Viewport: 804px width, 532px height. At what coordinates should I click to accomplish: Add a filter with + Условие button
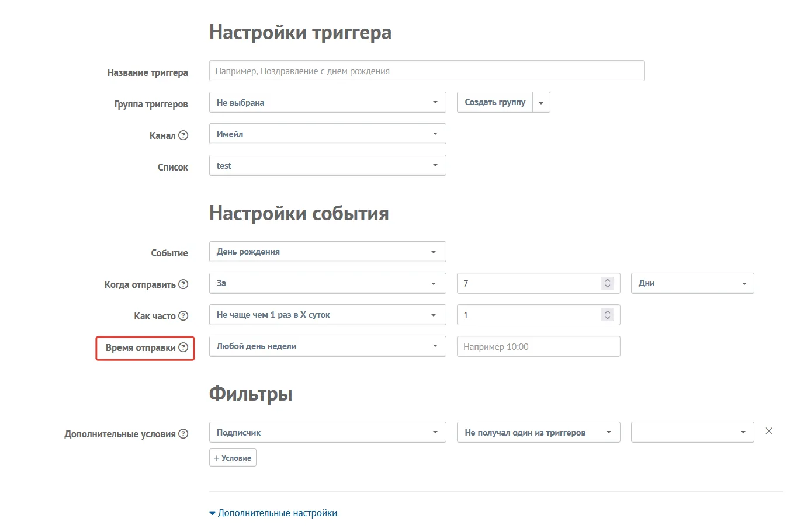click(233, 458)
